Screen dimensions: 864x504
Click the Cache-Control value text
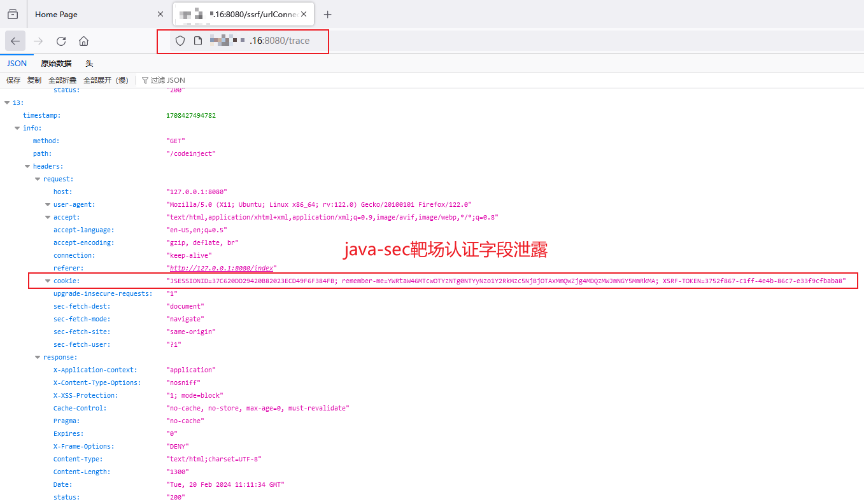pos(258,408)
